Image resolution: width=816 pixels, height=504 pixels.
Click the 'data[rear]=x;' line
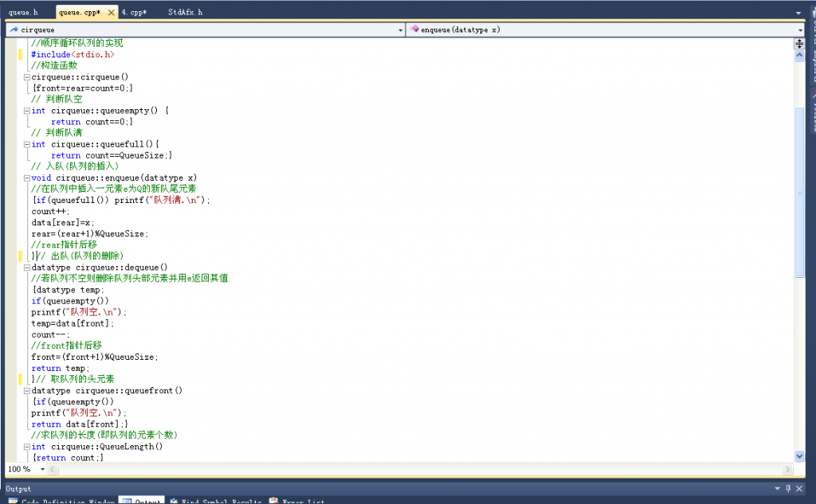63,223
